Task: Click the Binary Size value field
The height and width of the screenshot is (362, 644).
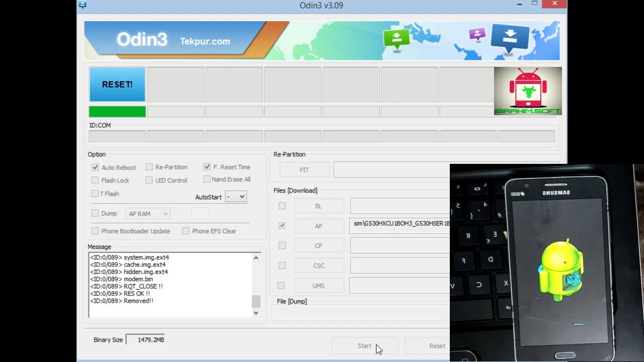Action: tap(145, 340)
